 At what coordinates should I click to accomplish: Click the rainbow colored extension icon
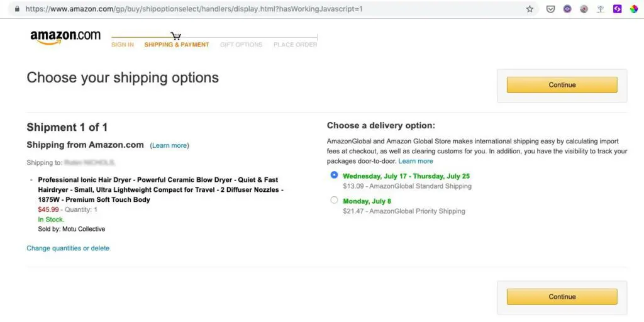634,9
